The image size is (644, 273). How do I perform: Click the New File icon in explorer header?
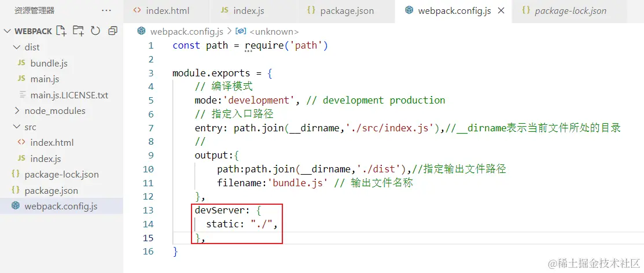[61, 31]
